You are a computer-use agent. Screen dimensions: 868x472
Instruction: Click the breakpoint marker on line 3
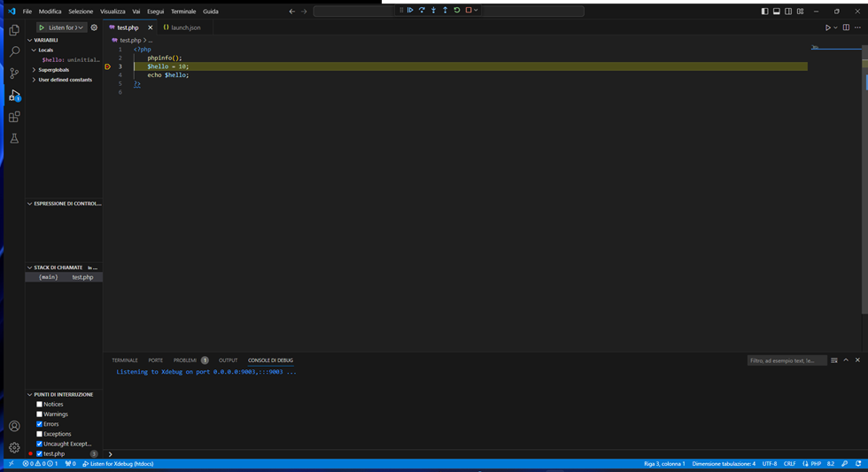107,66
